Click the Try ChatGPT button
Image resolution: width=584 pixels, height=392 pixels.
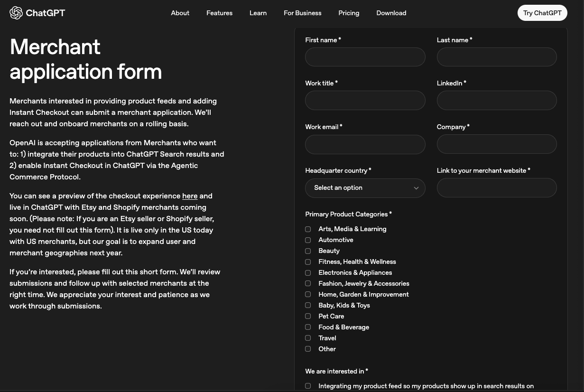tap(542, 13)
